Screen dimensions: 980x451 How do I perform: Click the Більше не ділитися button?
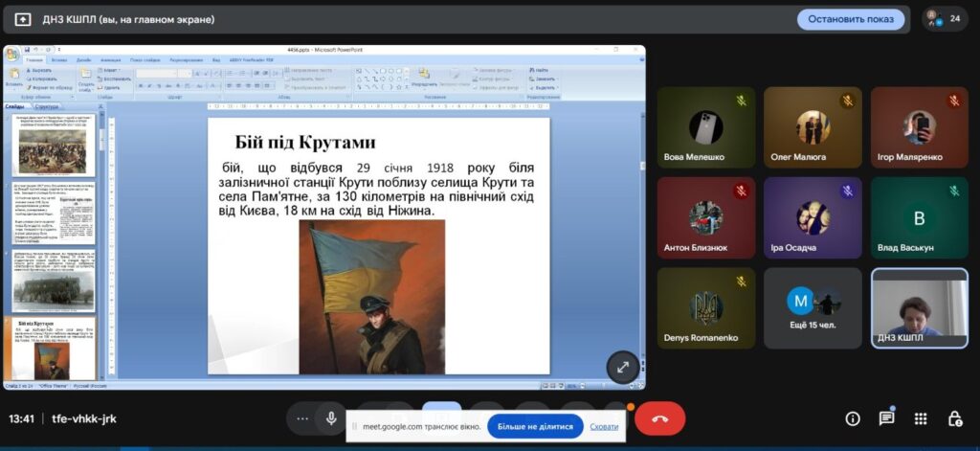tap(535, 427)
